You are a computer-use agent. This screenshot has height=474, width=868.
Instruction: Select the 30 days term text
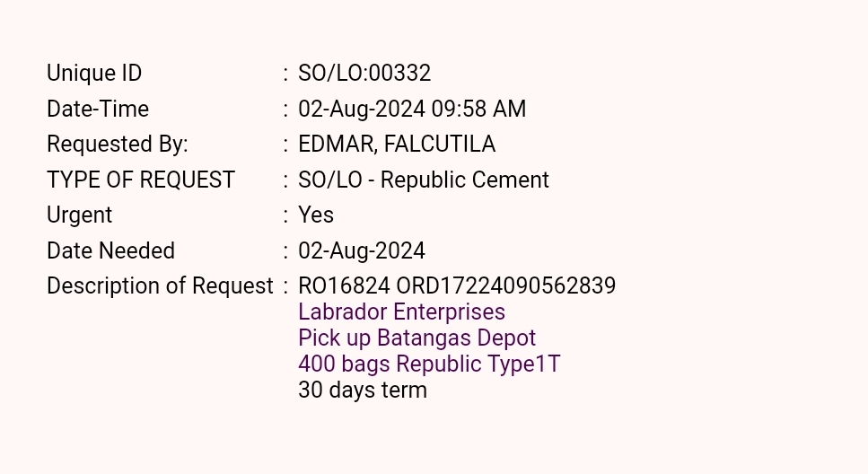tap(363, 391)
